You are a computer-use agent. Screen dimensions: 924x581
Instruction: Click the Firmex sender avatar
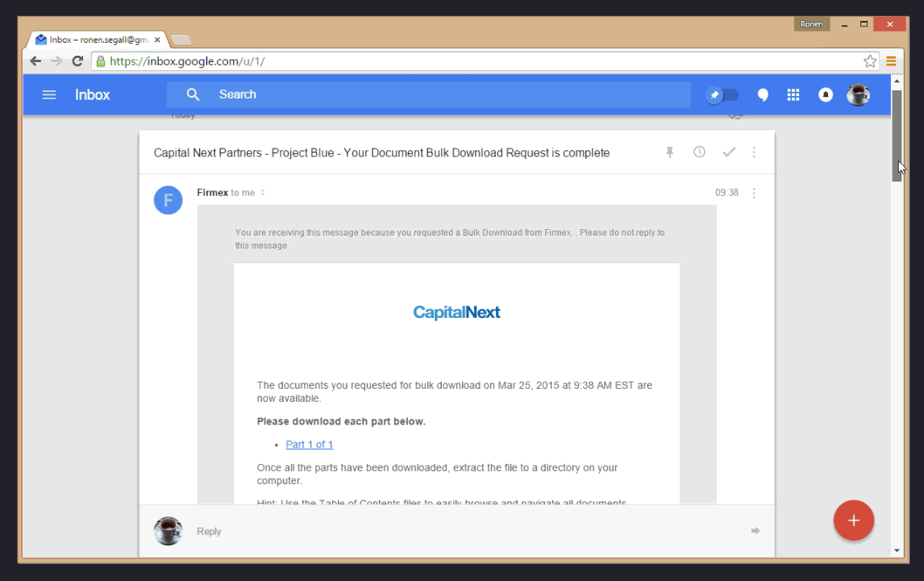click(x=168, y=200)
